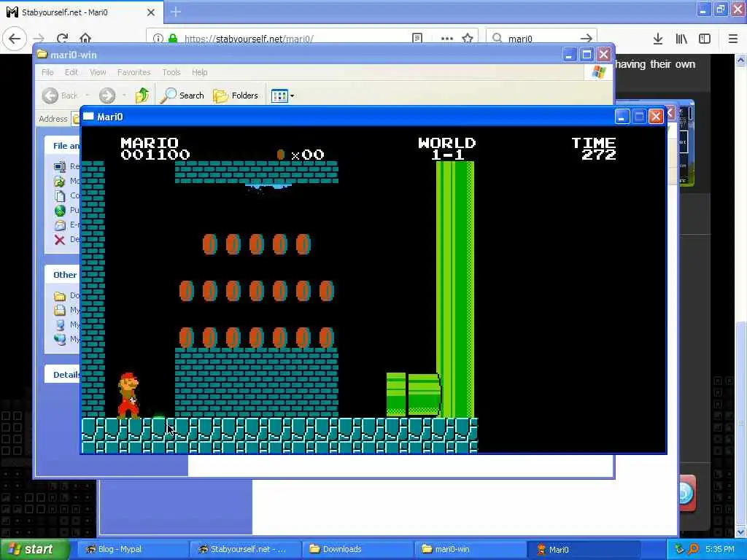Click the Details panel header in Explorer
Viewport: 747px width, 560px height.
tap(63, 374)
